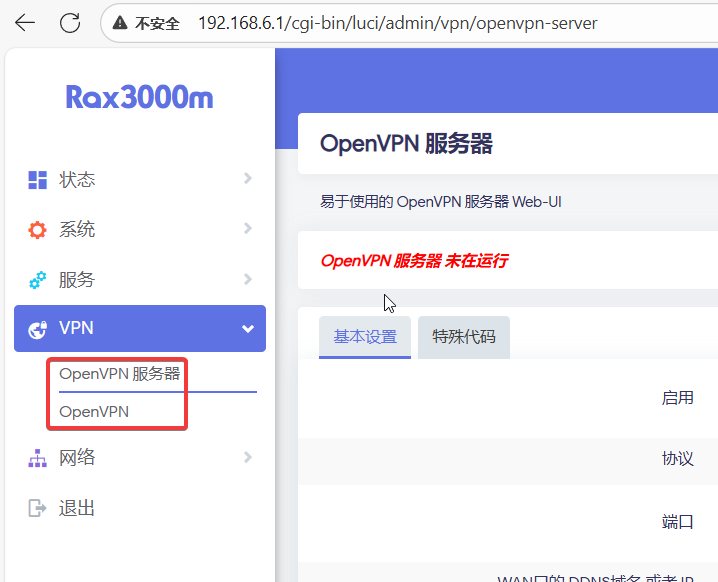The height and width of the screenshot is (582, 718).
Task: Open the 特殊代码 tab
Action: pyautogui.click(x=463, y=337)
